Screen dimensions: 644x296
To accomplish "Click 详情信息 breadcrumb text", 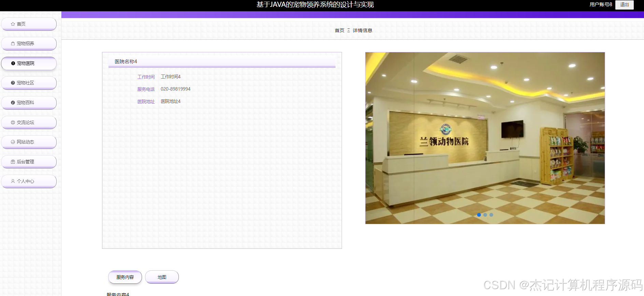I will tap(362, 30).
